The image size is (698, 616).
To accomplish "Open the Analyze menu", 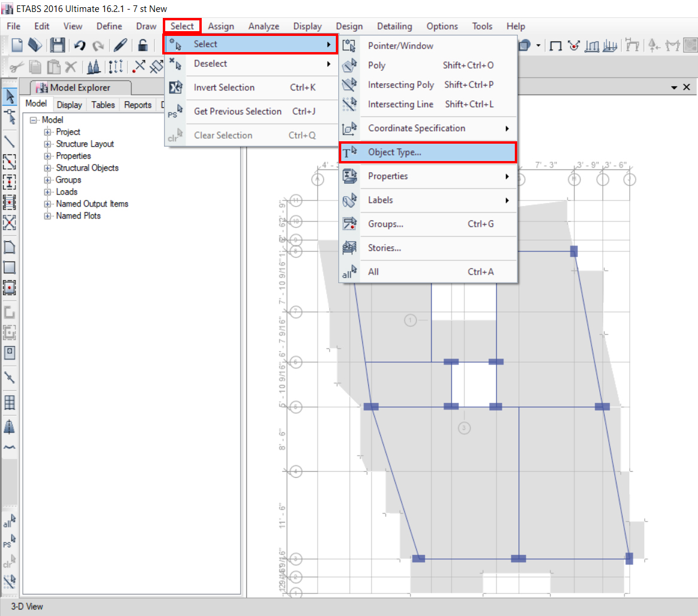I will click(x=263, y=26).
